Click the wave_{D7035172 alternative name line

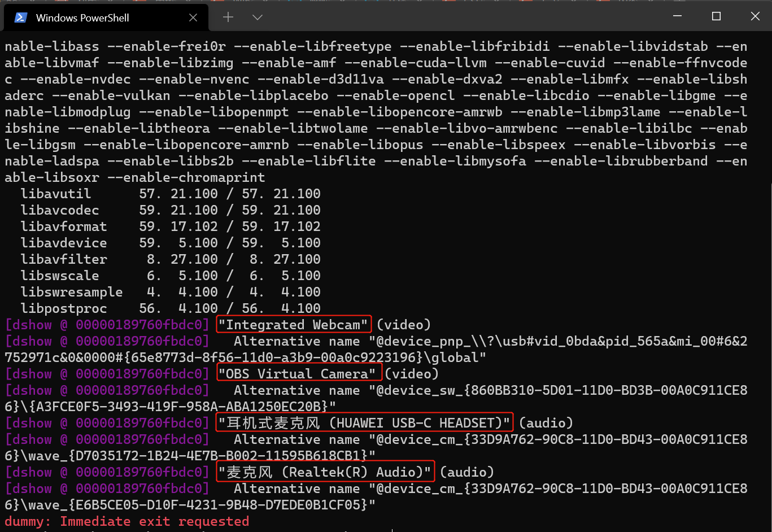point(190,456)
